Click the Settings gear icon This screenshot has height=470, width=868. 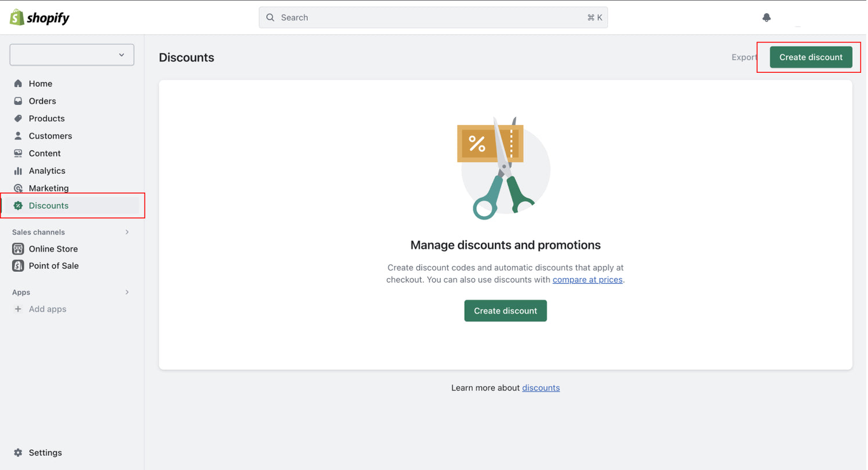(18, 453)
